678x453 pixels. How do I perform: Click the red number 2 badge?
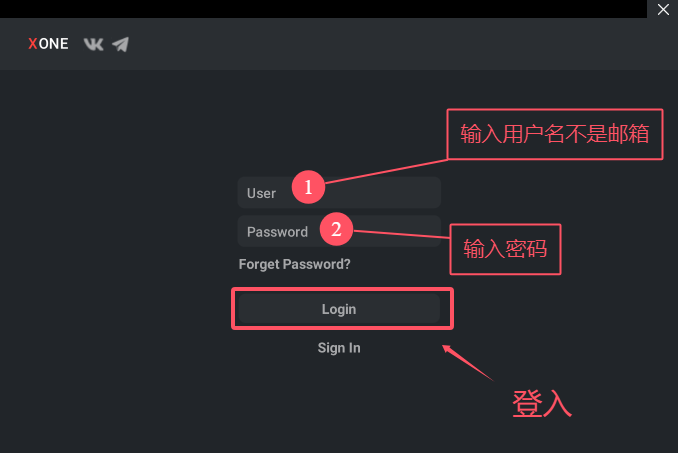(336, 230)
